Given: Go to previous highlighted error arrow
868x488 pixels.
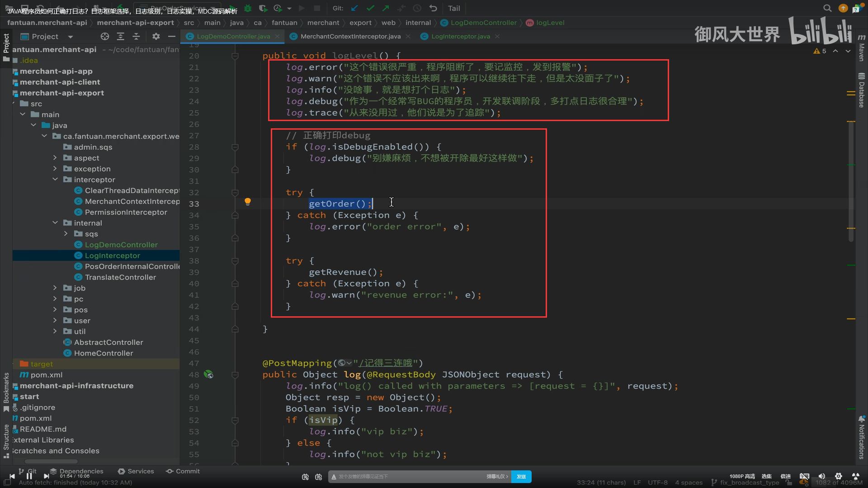Looking at the screenshot, I should (x=835, y=51).
